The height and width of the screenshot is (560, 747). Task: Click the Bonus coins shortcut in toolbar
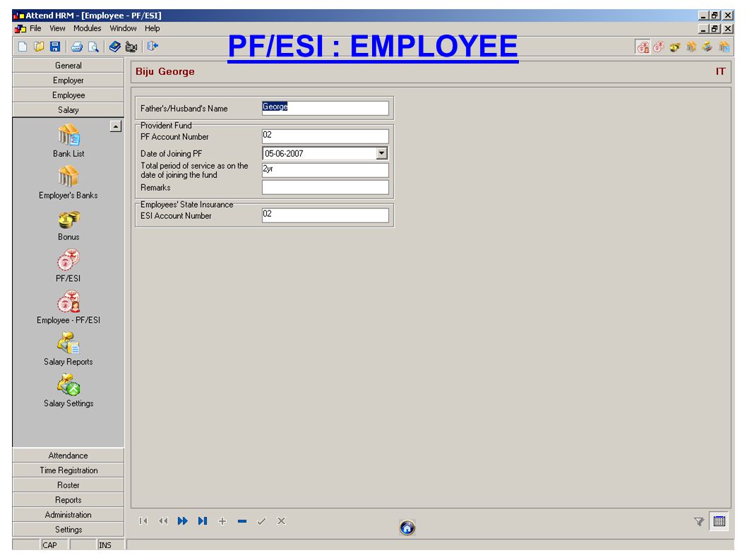(675, 47)
